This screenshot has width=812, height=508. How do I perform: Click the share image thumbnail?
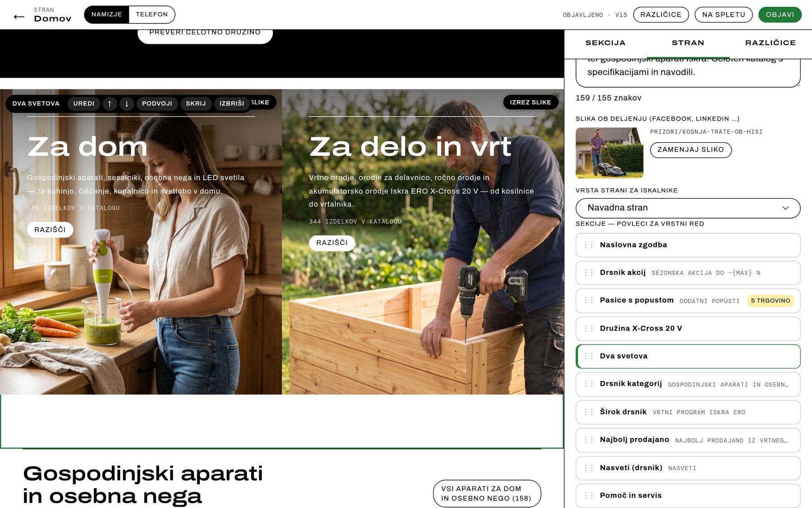click(x=609, y=153)
